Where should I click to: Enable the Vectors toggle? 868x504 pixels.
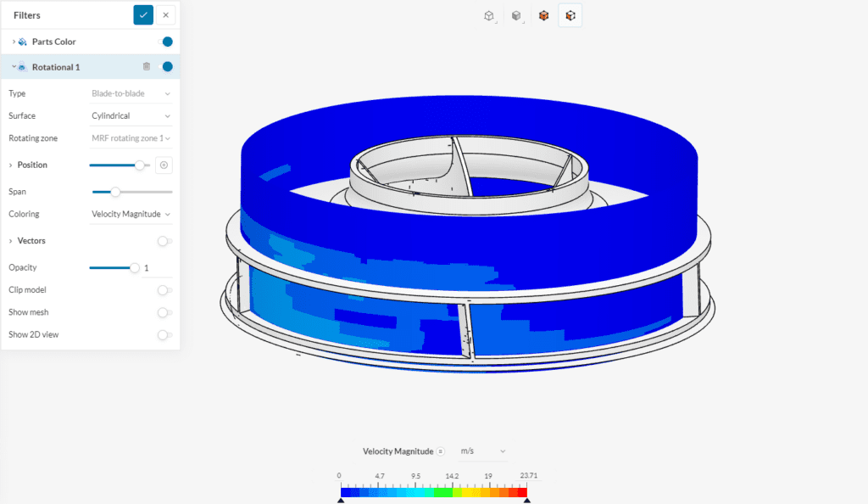164,240
